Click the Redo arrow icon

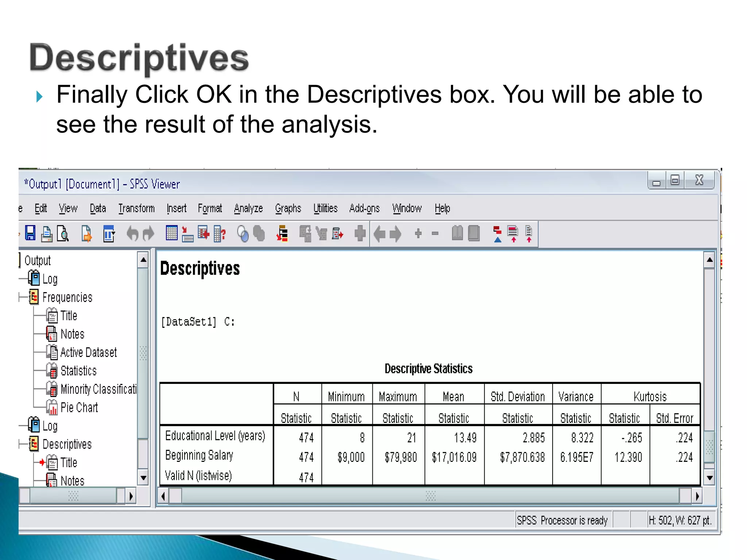pos(148,234)
